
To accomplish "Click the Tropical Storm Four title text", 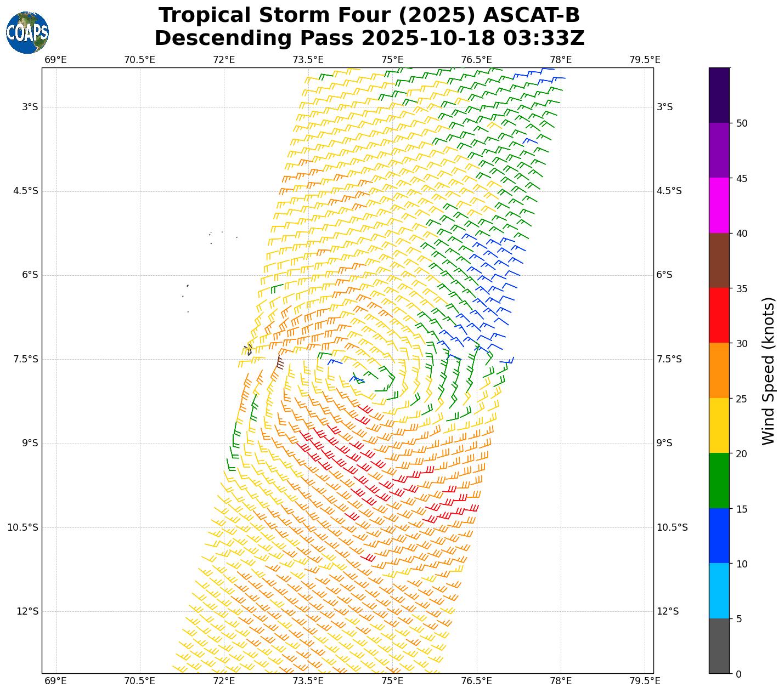I will [x=369, y=15].
